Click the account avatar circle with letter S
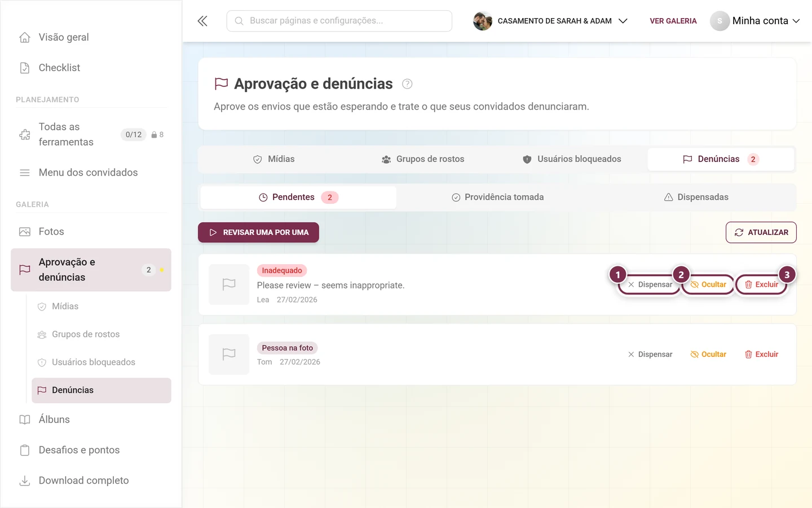 point(720,21)
